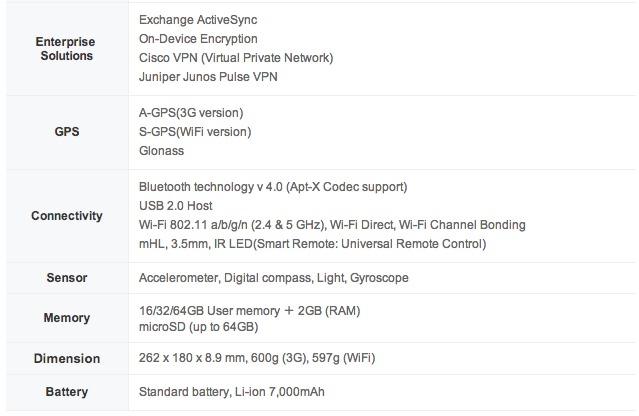Click the GPS row header

tap(64, 131)
